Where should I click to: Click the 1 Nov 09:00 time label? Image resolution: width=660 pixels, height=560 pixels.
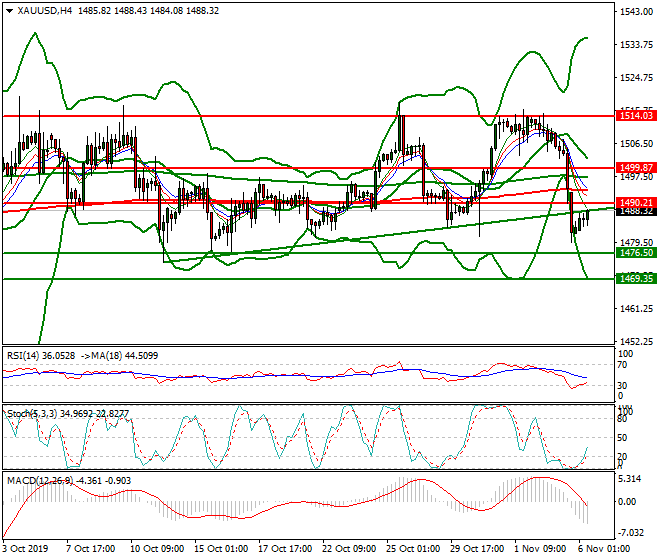click(x=541, y=549)
